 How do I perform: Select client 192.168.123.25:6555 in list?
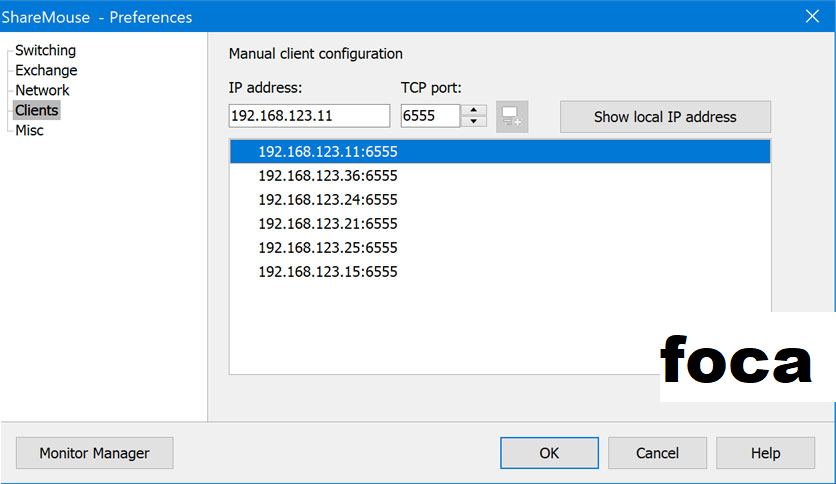point(500,247)
